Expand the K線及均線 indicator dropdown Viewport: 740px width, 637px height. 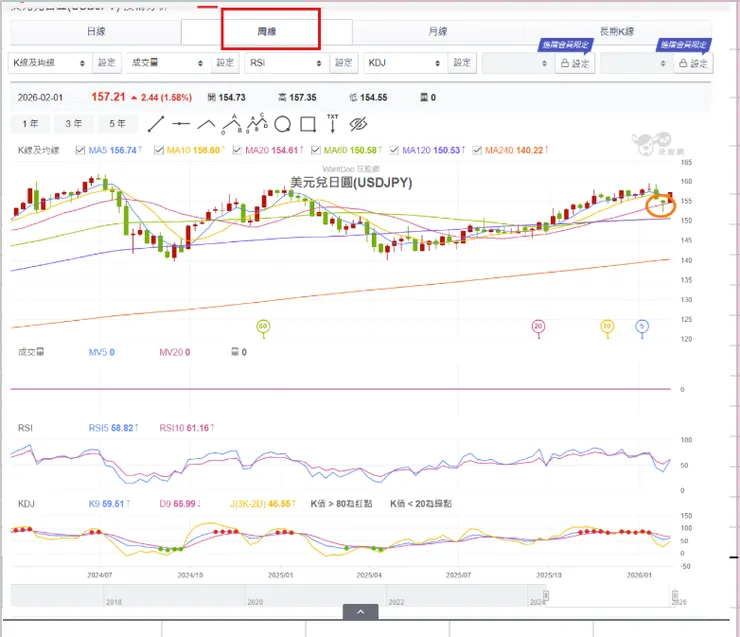(49, 63)
